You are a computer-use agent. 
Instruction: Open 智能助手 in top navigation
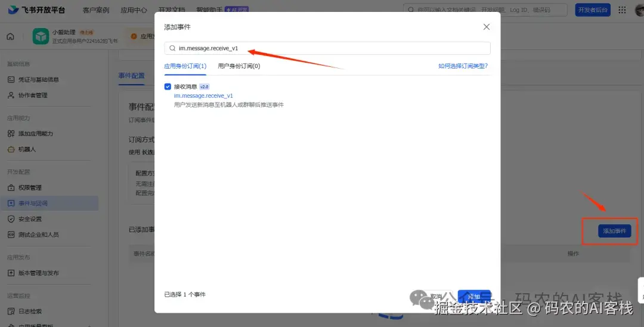coord(209,10)
